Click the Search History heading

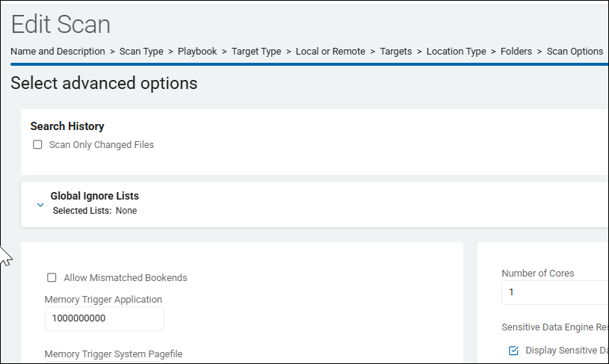pos(67,126)
